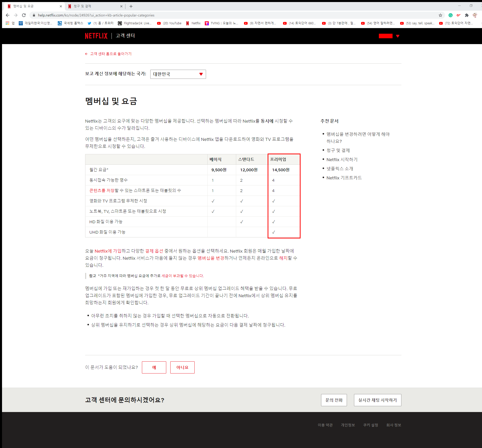Image resolution: width=482 pixels, height=448 pixels.
Task: Open the (14) 토익단어 660 bookmark
Action: [300, 23]
